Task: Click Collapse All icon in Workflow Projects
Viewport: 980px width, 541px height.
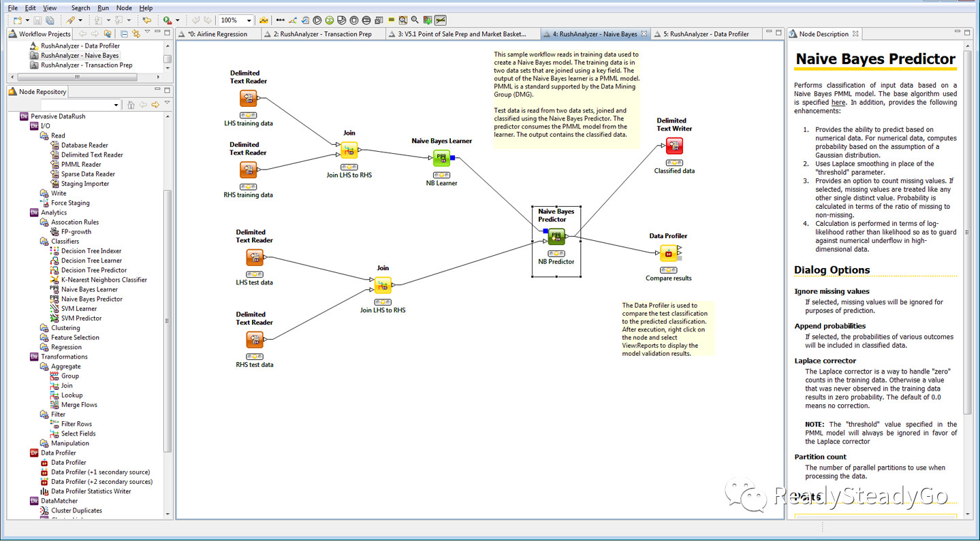Action: [x=124, y=33]
